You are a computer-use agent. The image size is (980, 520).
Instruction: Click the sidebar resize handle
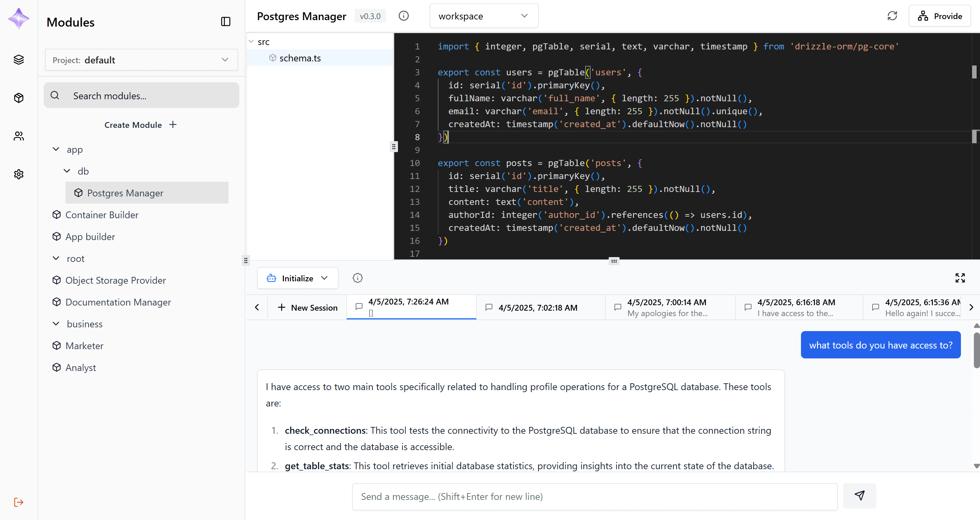246,261
